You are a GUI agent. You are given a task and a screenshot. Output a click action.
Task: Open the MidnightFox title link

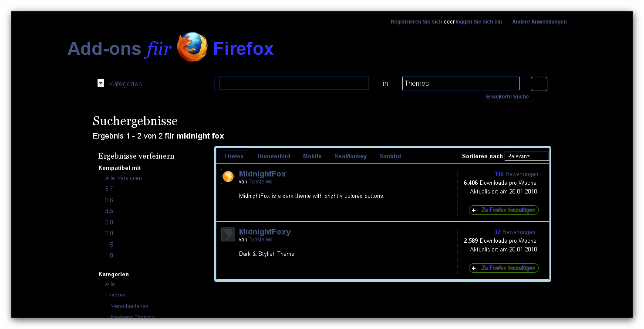tap(263, 174)
